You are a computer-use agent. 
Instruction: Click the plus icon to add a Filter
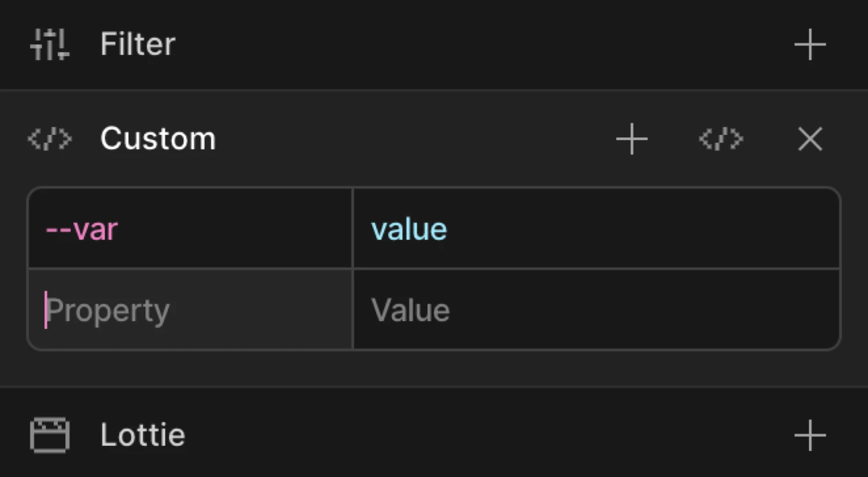click(810, 44)
